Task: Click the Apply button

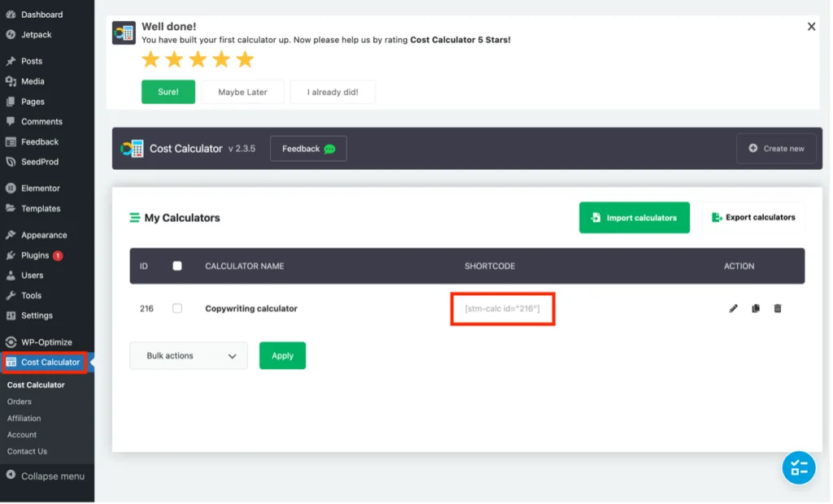Action: (282, 356)
